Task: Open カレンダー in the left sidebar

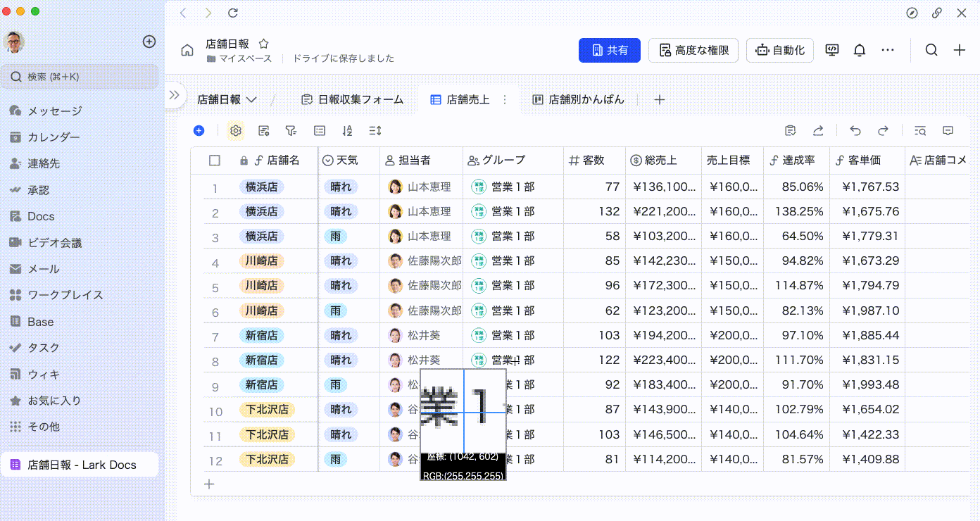Action: 54,137
